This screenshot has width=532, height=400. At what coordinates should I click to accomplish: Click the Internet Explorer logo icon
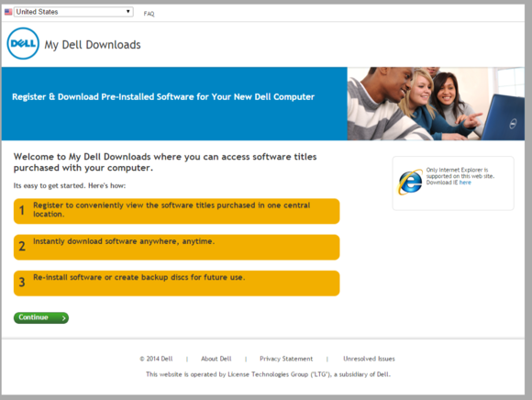click(x=410, y=183)
